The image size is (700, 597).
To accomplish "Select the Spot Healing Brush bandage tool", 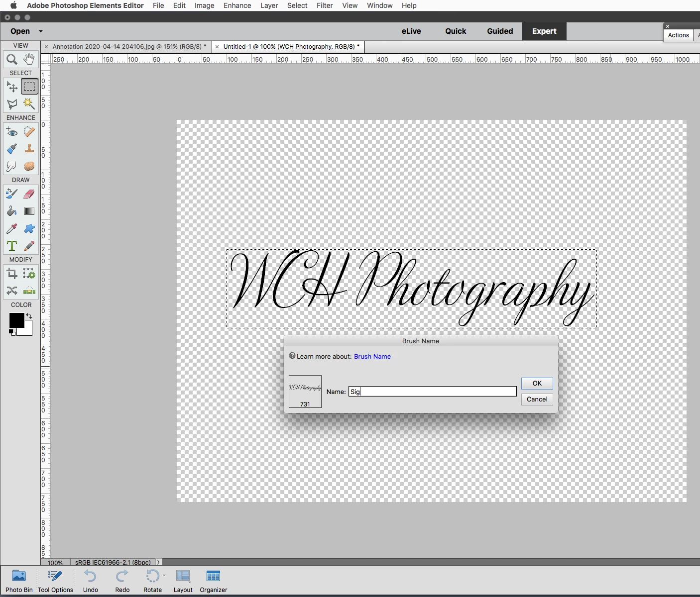I will pos(29,132).
